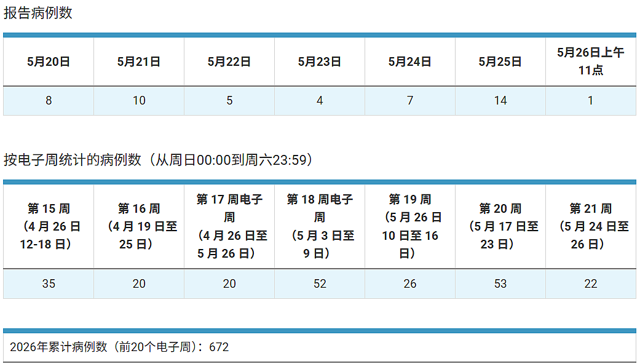640x364 pixels.
Task: Select the '5月20日' column header
Action: point(49,61)
